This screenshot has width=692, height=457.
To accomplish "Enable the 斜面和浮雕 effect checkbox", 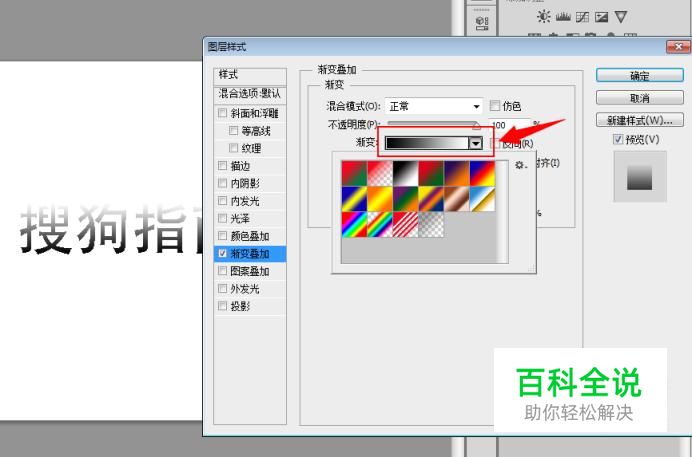I will pos(222,113).
